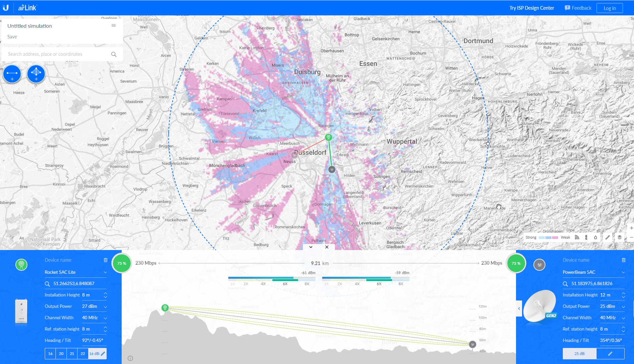The width and height of the screenshot is (634, 364).
Task: Click the Rocket 5AC Lite device thumbnail
Action: point(21,312)
